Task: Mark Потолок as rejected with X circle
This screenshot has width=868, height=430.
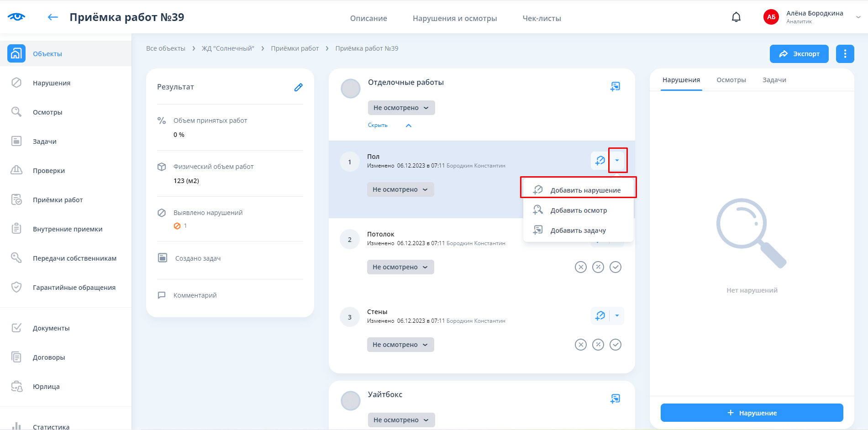Action: (580, 267)
